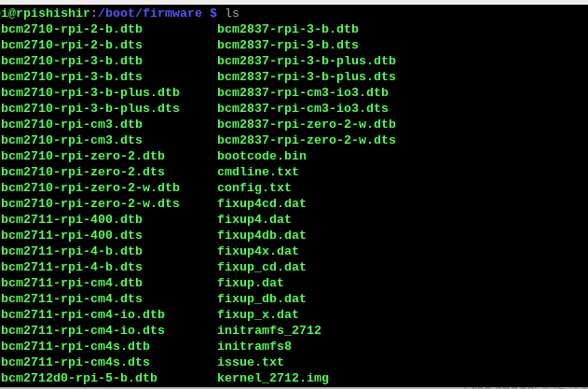Select bootcode.bin in the listing
This screenshot has height=389, width=588.
click(262, 156)
